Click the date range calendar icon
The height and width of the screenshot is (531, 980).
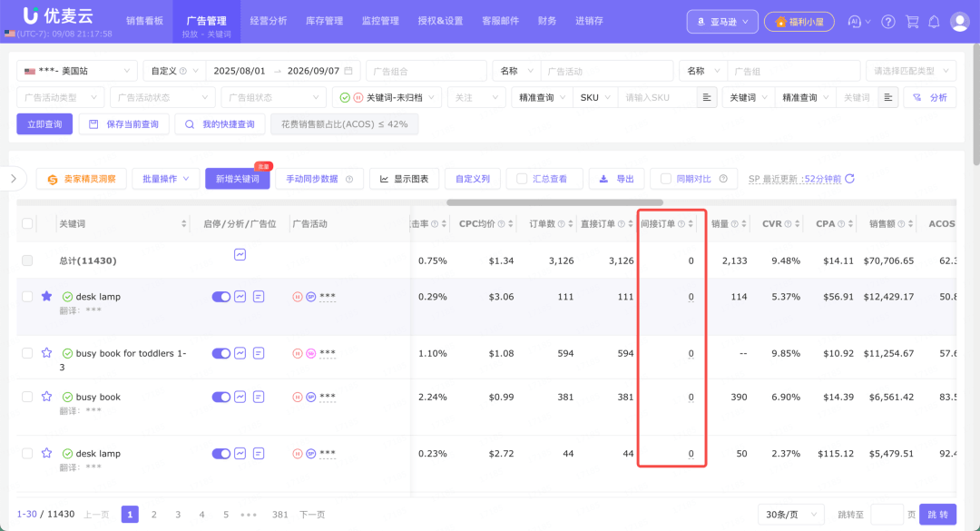pyautogui.click(x=348, y=72)
